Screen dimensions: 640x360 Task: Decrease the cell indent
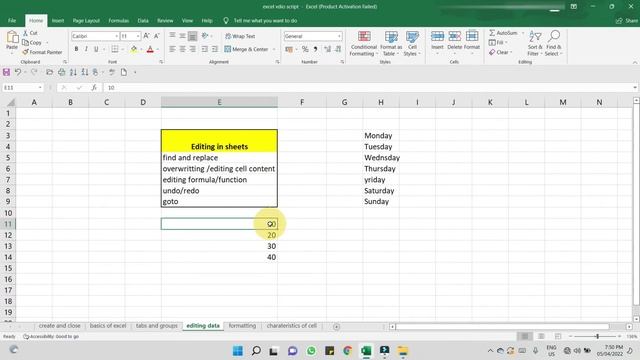[x=204, y=49]
